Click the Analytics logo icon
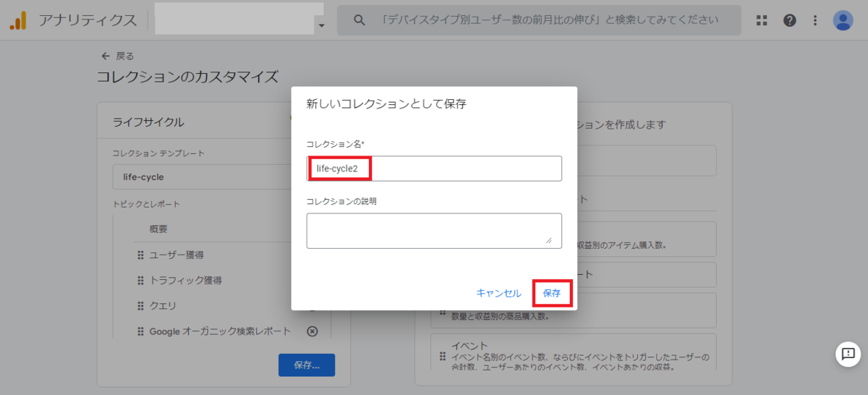 click(x=18, y=20)
